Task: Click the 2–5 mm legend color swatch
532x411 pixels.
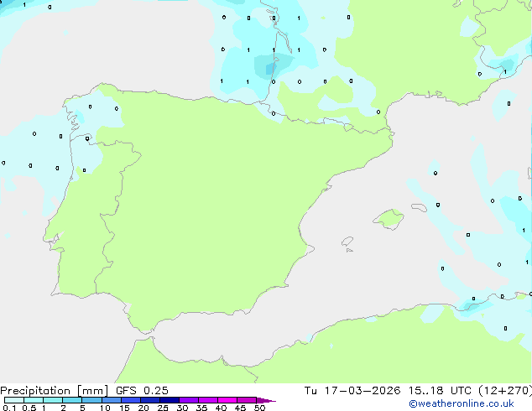Action: point(72,400)
